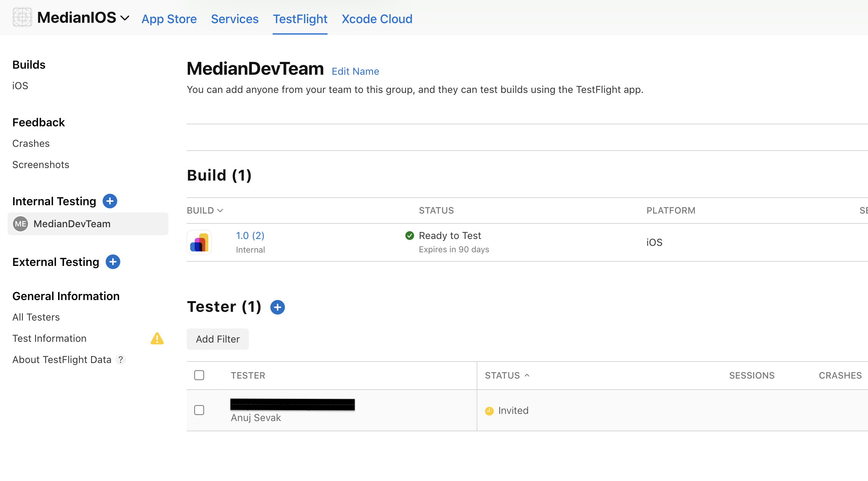Open About TestFlight Data help question mark
The image size is (868, 481).
[121, 360]
